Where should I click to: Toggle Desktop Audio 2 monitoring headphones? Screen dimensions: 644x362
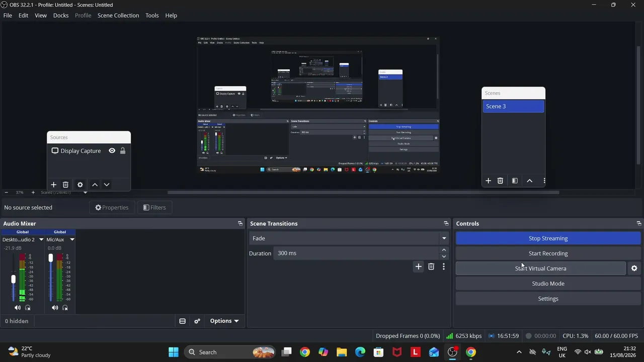[x=28, y=308]
